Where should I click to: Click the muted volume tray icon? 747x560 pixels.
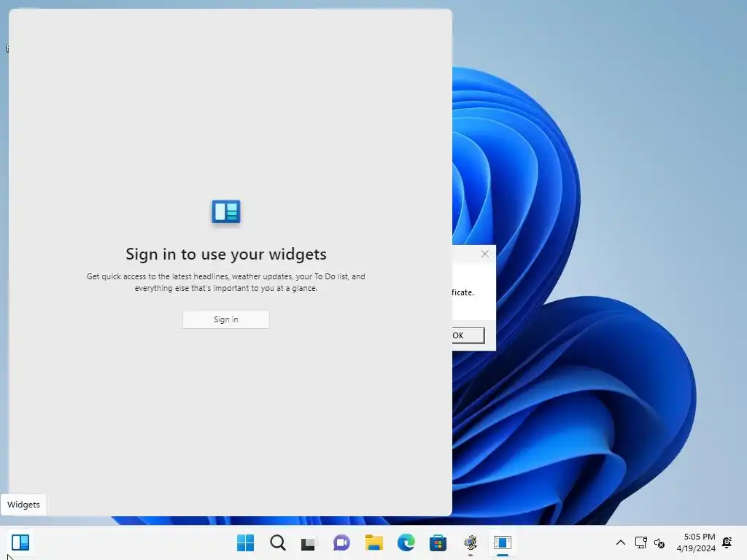659,542
